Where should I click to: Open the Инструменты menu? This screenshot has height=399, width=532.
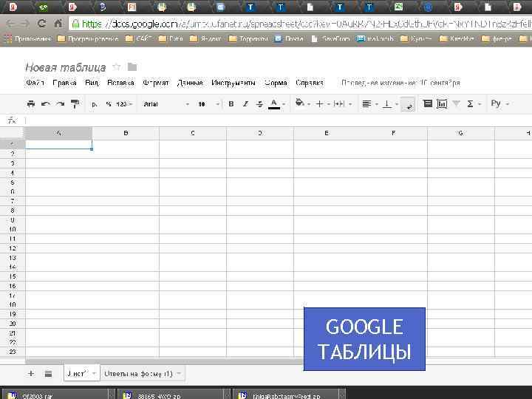(233, 83)
